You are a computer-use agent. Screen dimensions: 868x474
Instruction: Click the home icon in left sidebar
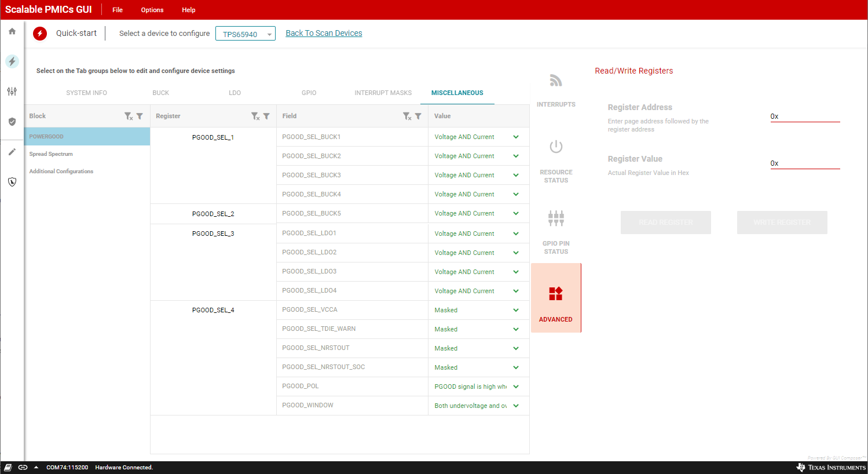click(12, 31)
